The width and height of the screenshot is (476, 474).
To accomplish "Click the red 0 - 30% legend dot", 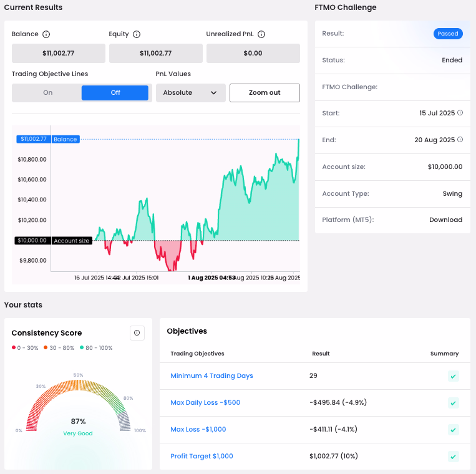I will coord(14,347).
